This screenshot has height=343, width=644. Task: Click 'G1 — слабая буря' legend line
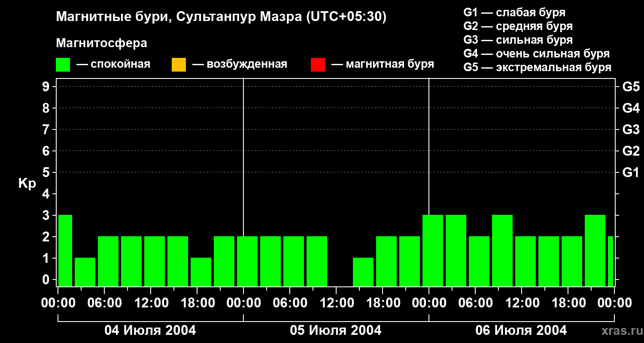coord(514,12)
